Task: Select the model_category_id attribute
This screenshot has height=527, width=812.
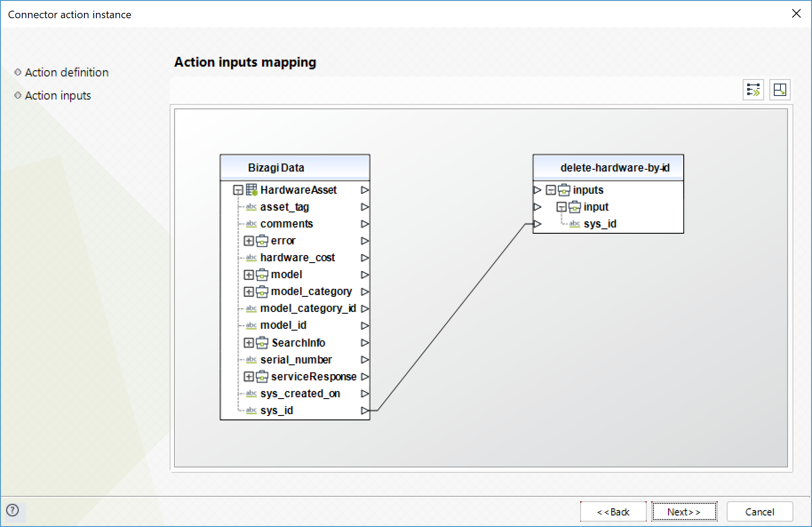Action: pyautogui.click(x=308, y=308)
